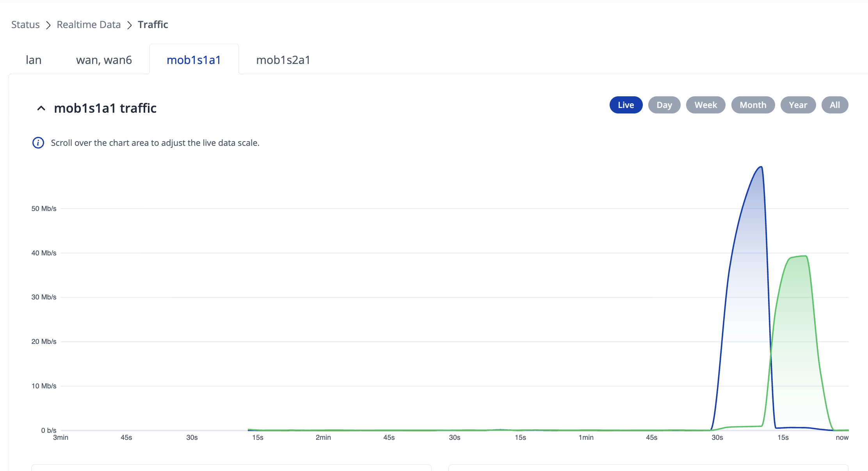Image resolution: width=868 pixels, height=471 pixels.
Task: Show Year traffic range
Action: [x=798, y=105]
